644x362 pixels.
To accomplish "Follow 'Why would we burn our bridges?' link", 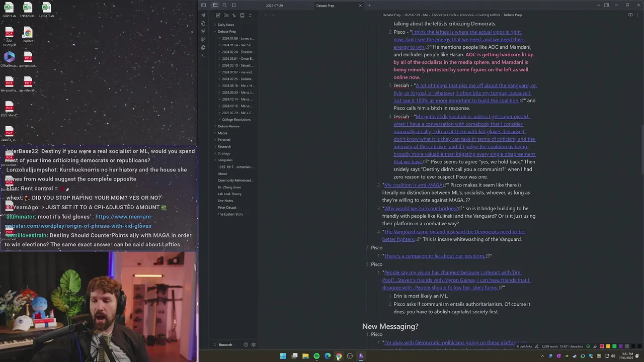I will pyautogui.click(x=421, y=208).
